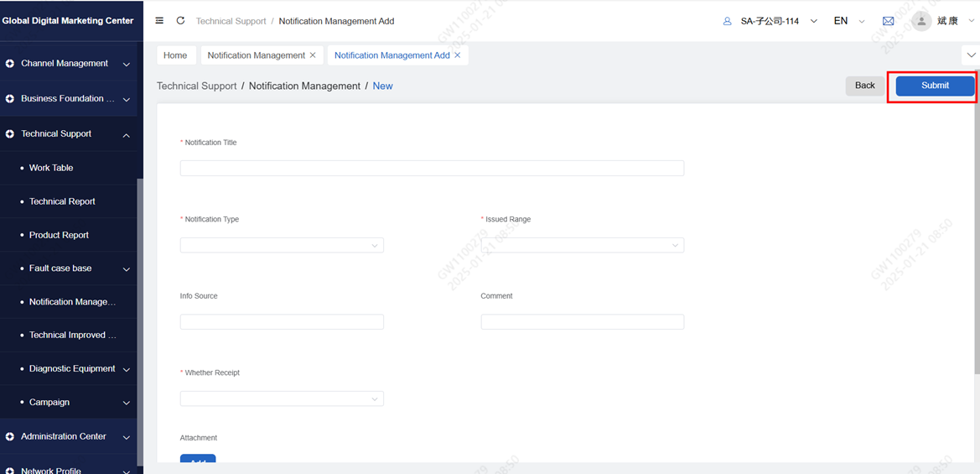Click the plus icon beside Channel Management
This screenshot has width=980, height=474.
[x=10, y=64]
